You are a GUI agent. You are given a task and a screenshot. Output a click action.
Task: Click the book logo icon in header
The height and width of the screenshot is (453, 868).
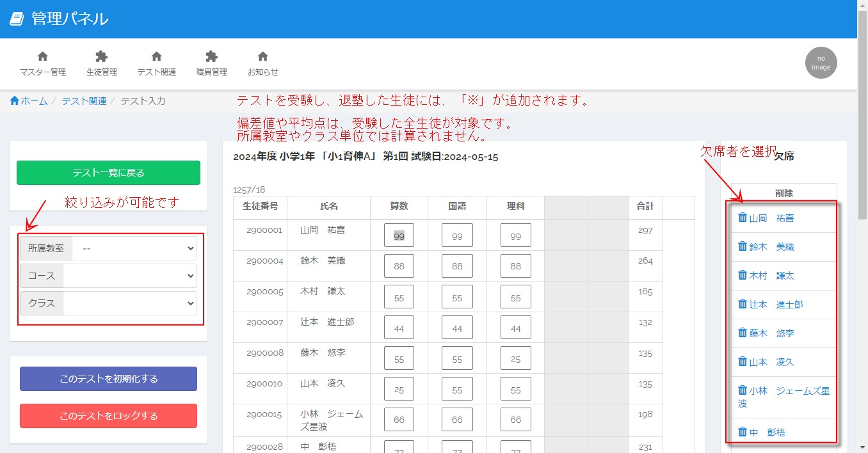17,19
